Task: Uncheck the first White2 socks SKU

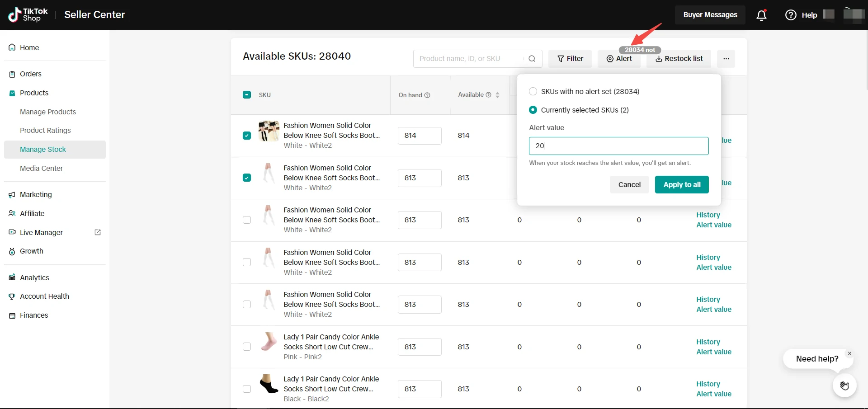Action: [x=247, y=136]
